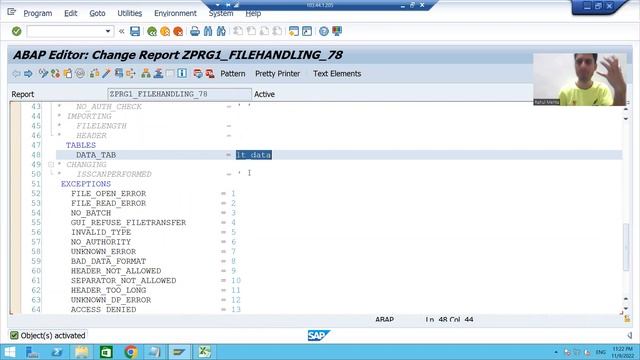Collapse the command field with double-chevron
This screenshot has height=360, width=640.
tap(122, 31)
